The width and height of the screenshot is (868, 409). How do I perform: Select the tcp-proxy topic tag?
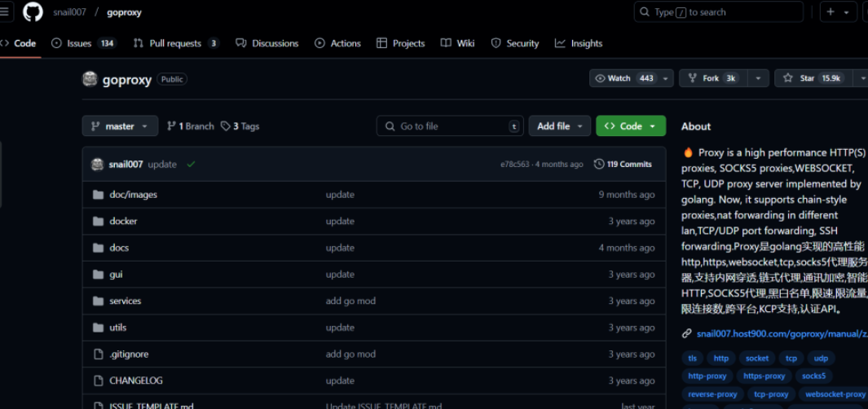pyautogui.click(x=771, y=394)
